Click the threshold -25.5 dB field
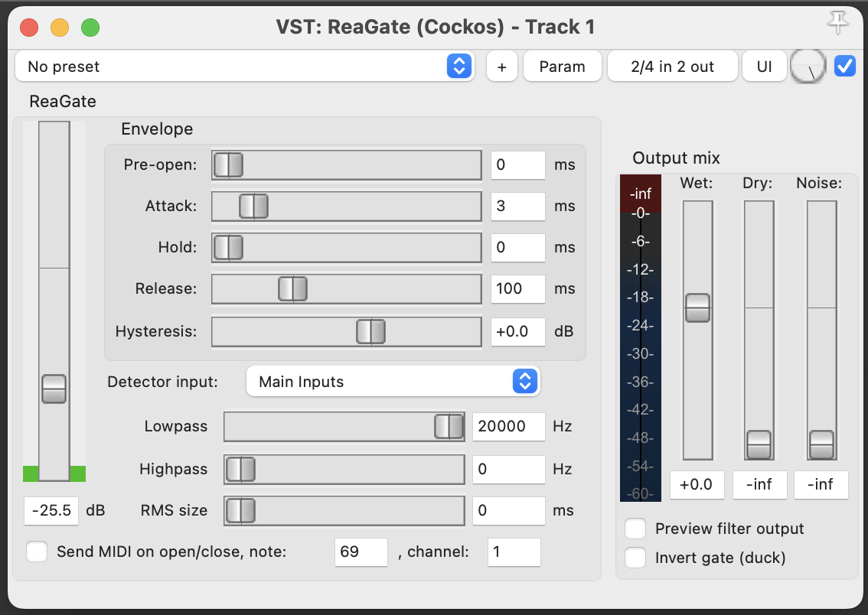 pos(51,510)
